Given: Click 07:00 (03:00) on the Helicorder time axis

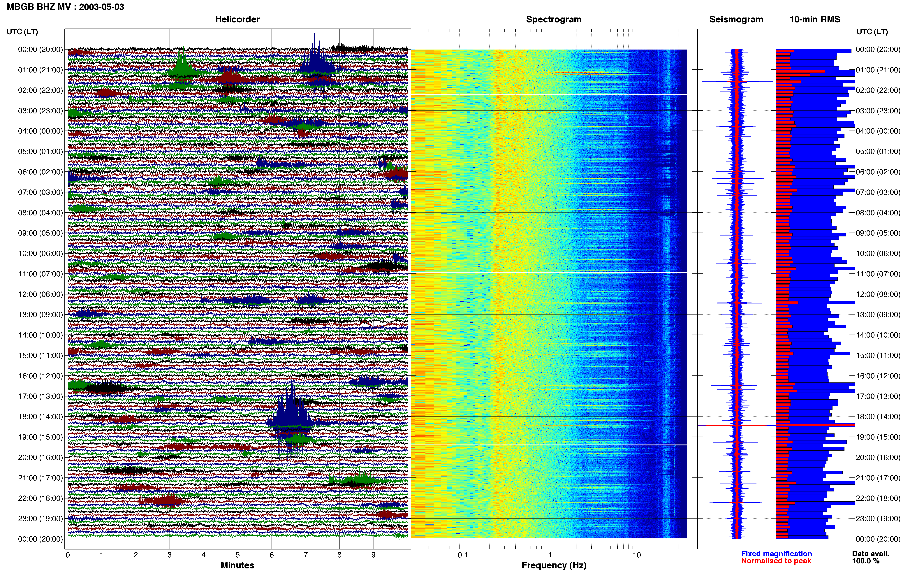Looking at the screenshot, I should coord(41,192).
